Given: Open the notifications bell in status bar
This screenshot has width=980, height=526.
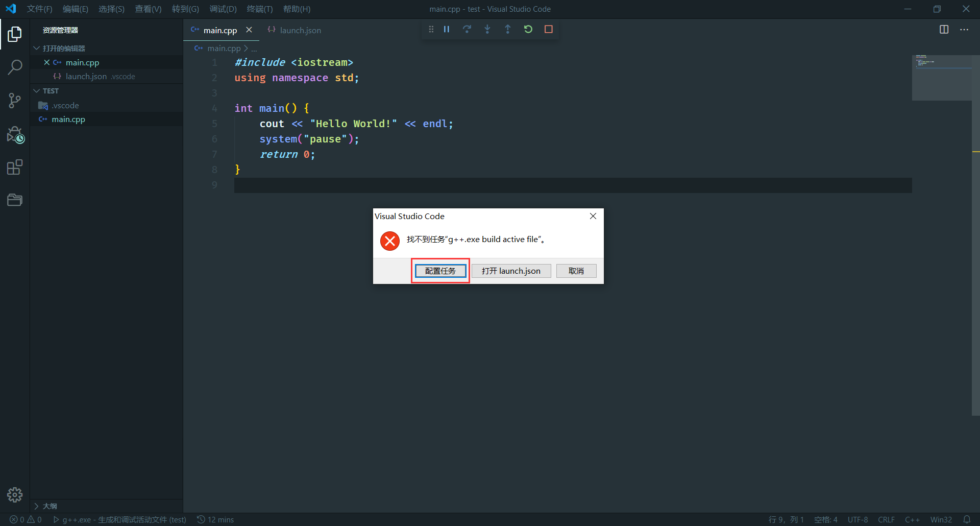Looking at the screenshot, I should (967, 519).
